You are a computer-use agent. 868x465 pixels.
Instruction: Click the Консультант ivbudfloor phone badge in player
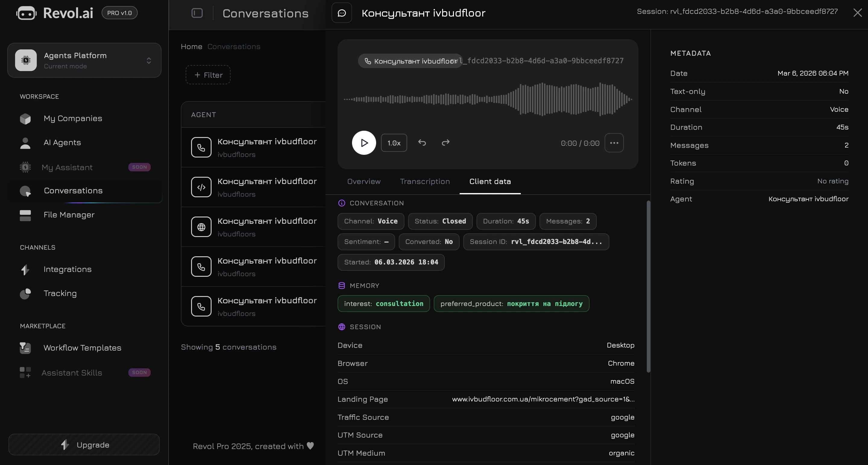coord(410,61)
